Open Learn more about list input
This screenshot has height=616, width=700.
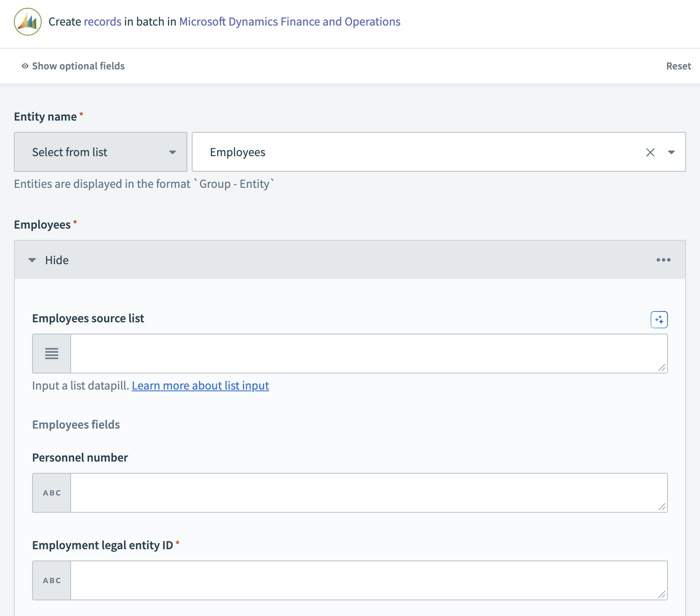pos(200,385)
